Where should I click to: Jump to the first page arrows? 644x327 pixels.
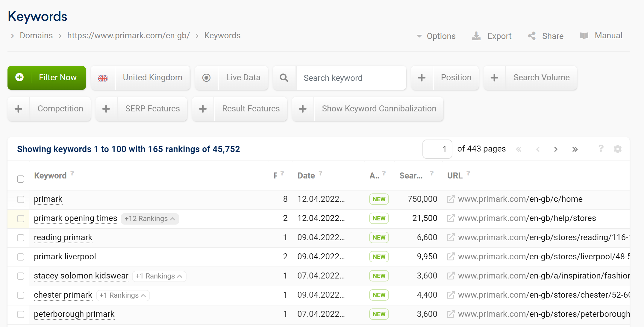[x=519, y=149]
